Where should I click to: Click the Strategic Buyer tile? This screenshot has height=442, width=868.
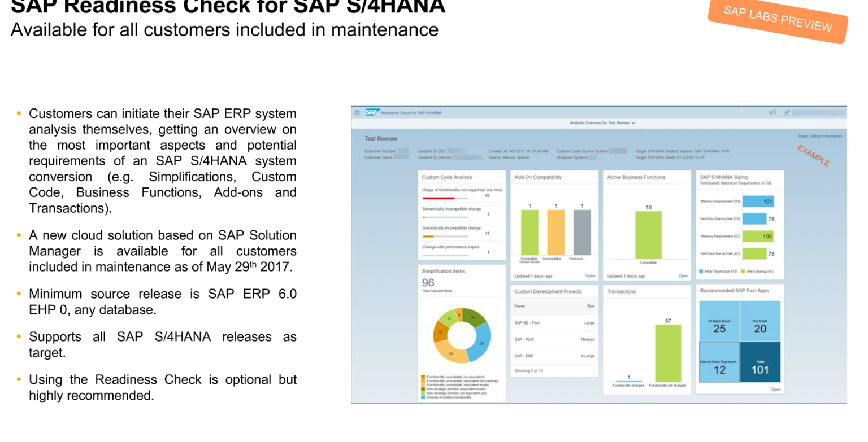(719, 322)
